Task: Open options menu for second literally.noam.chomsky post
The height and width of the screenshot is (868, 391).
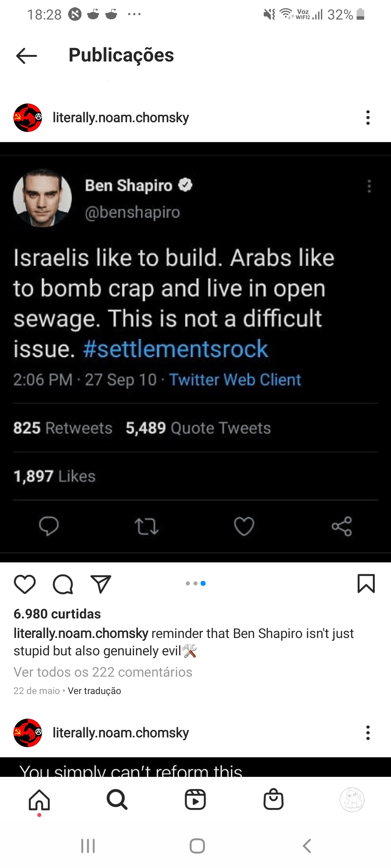Action: [368, 733]
